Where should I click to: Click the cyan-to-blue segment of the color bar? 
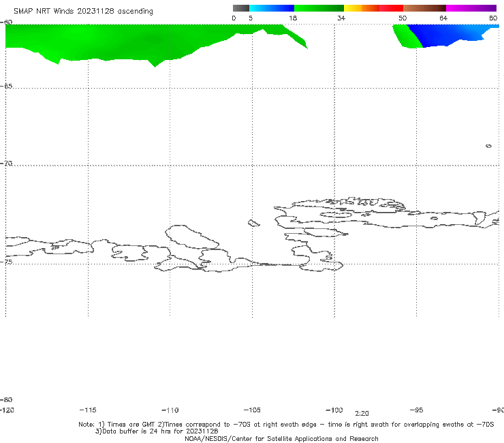pos(272,8)
